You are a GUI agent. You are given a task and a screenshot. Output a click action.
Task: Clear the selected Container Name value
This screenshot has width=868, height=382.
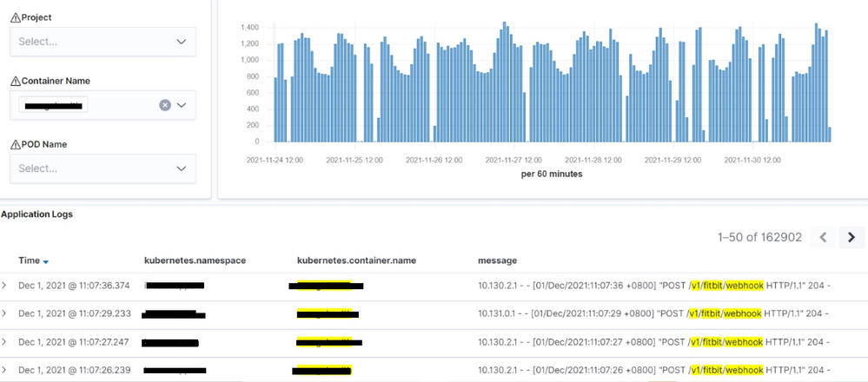pyautogui.click(x=165, y=105)
